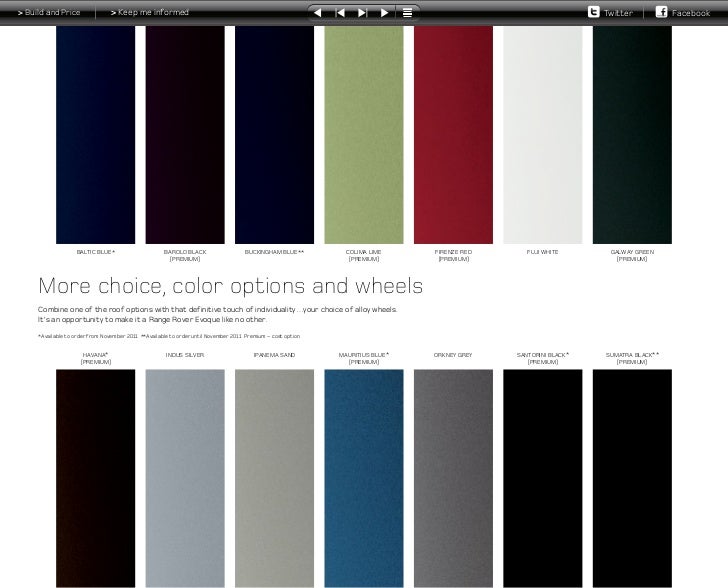
Task: Select the Santorini Black color swatch
Action: click(543, 478)
